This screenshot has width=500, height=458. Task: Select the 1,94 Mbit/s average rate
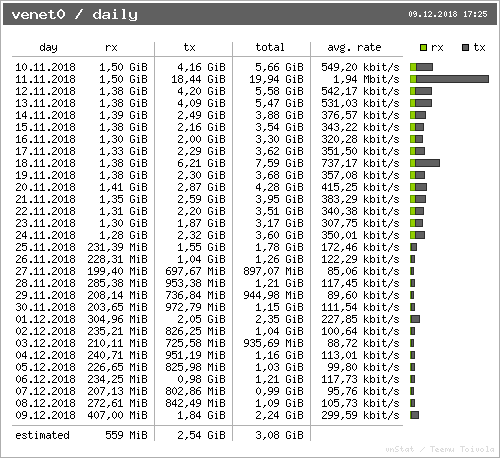tap(366, 79)
